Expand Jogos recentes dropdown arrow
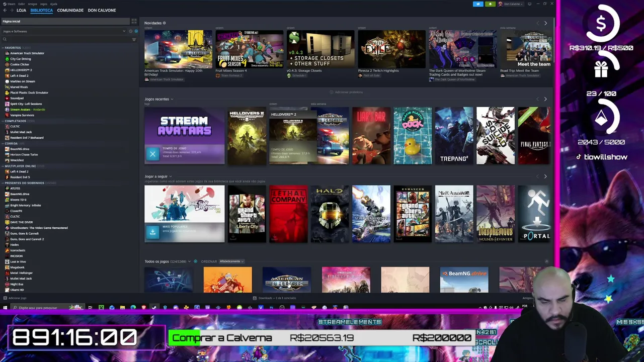This screenshot has height=362, width=644. click(x=172, y=99)
